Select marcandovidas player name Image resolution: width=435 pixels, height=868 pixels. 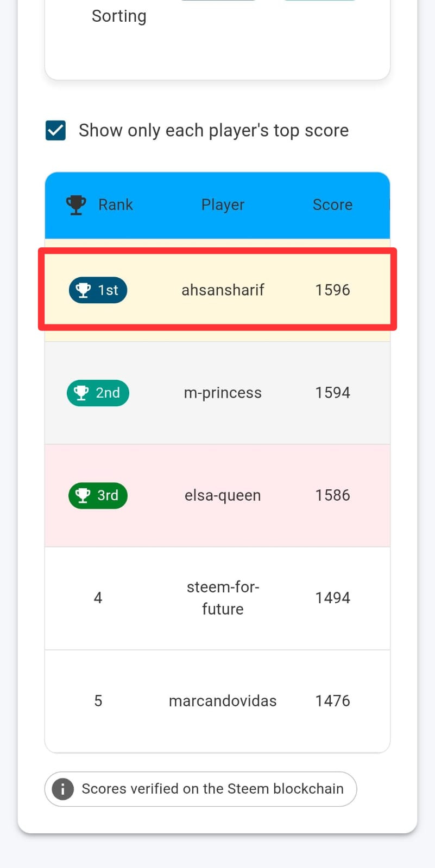click(223, 701)
